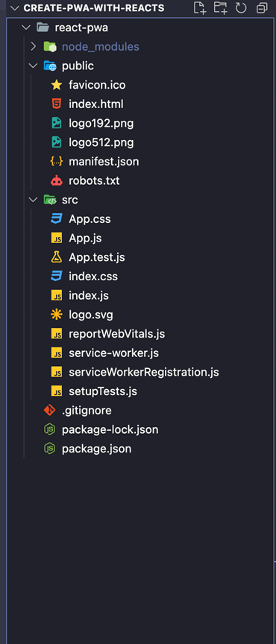Open the index.js file
276x644 pixels.
[89, 296]
